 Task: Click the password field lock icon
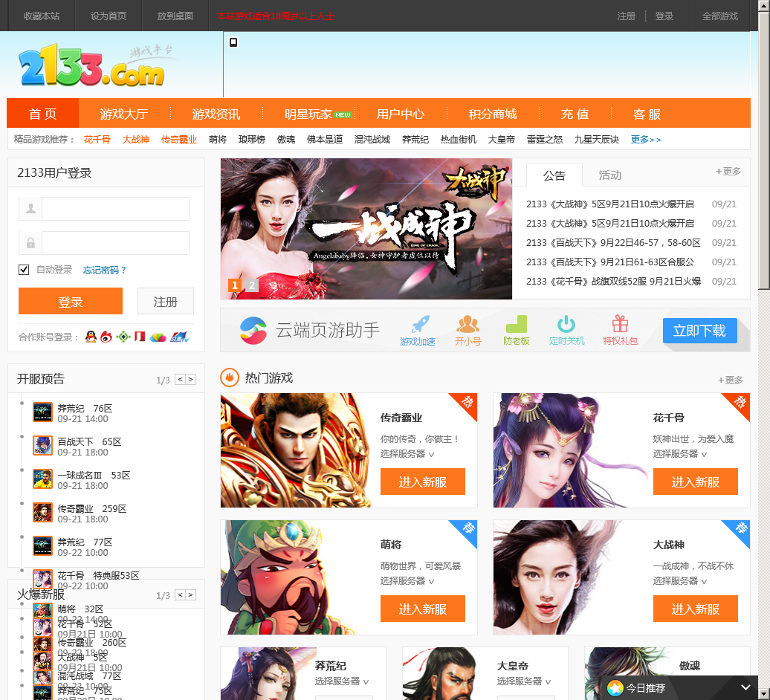coord(30,242)
